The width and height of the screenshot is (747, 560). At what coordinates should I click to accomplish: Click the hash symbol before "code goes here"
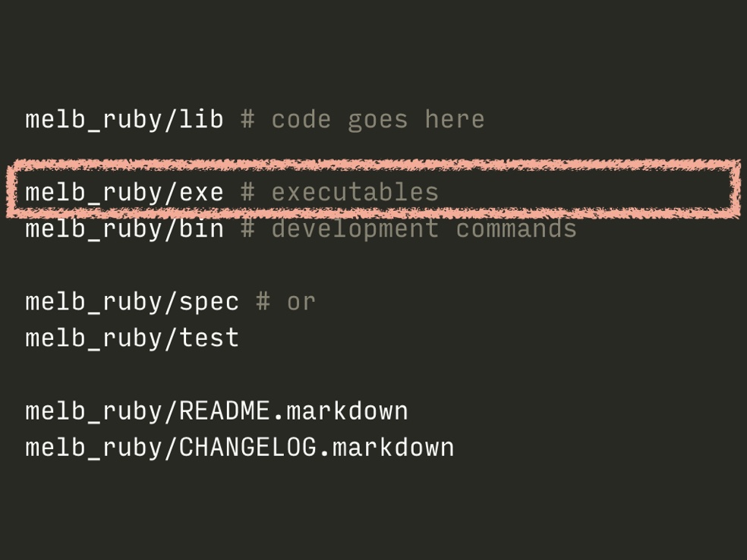pos(247,120)
